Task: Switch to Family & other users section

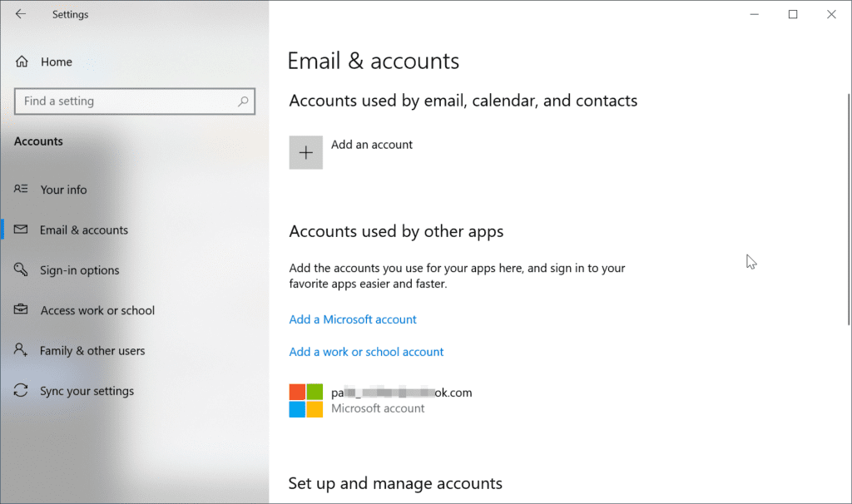Action: click(92, 350)
